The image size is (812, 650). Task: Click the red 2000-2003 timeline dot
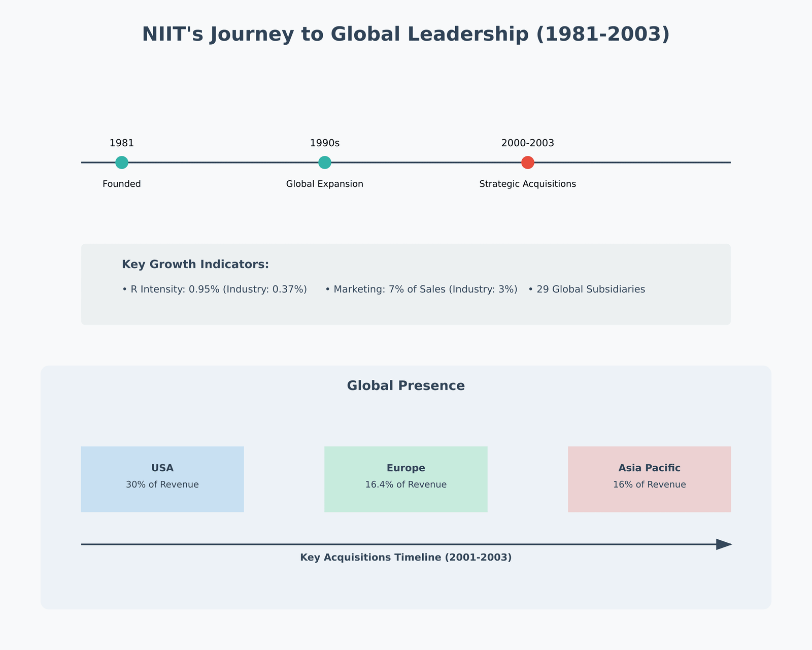528,162
